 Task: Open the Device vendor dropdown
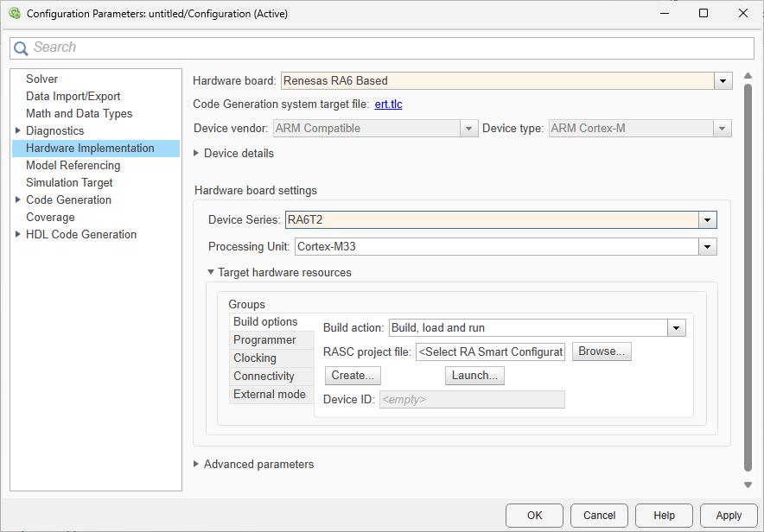[468, 128]
